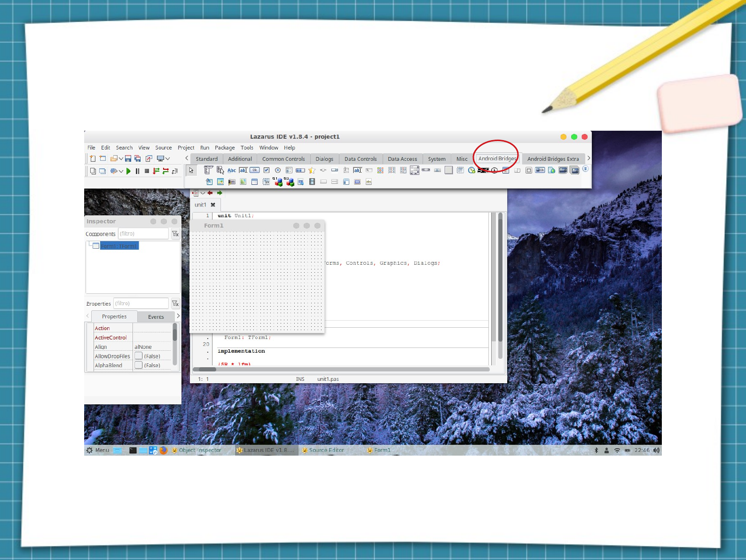This screenshot has height=560, width=746.
Task: Click the New Form icon
Action: pos(102,158)
